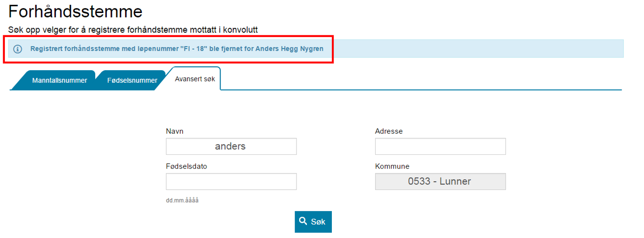The height and width of the screenshot is (238, 644).
Task: Click the name Anders Hegg Nygren in the banner
Action: pyautogui.click(x=289, y=49)
